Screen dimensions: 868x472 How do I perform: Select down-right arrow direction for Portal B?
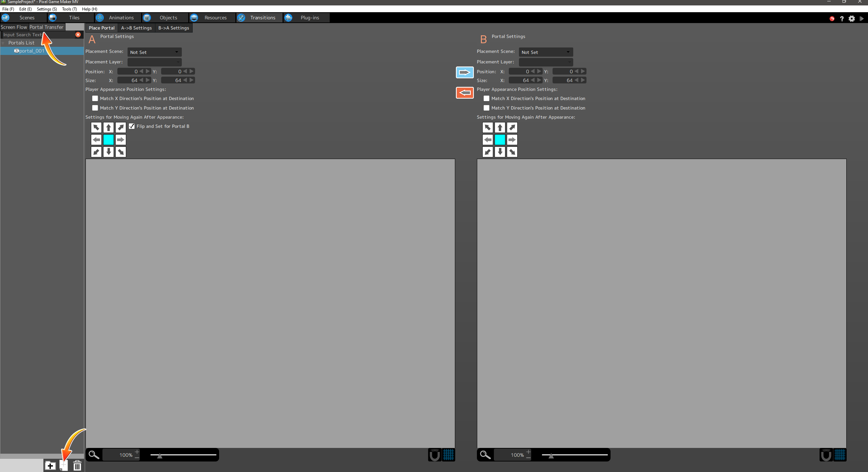pos(512,152)
